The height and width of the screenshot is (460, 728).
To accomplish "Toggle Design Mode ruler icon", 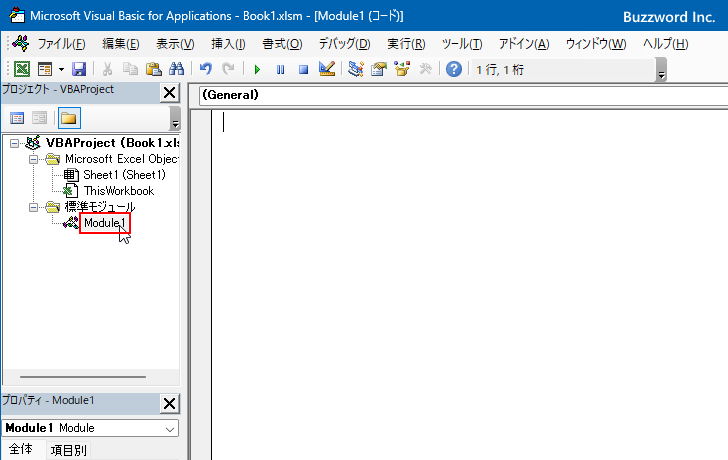I will click(327, 69).
